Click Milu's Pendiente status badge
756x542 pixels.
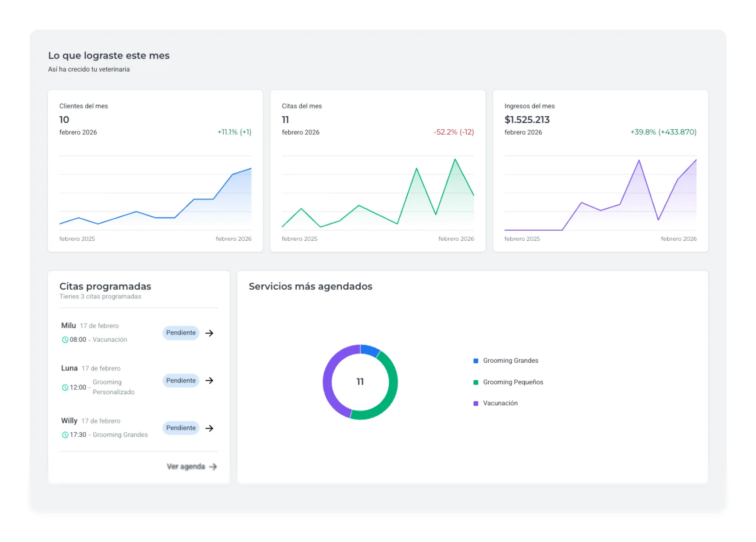[181, 333]
